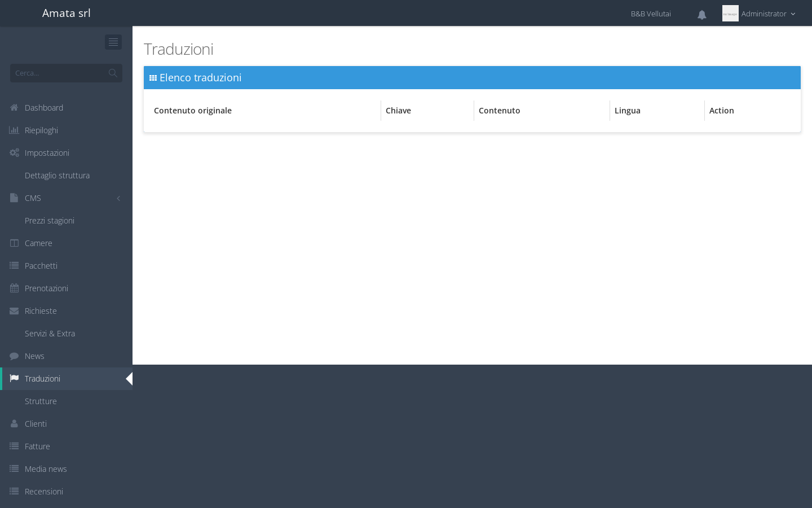The height and width of the screenshot is (508, 812).
Task: Click the Recensioni list icon
Action: click(x=14, y=492)
